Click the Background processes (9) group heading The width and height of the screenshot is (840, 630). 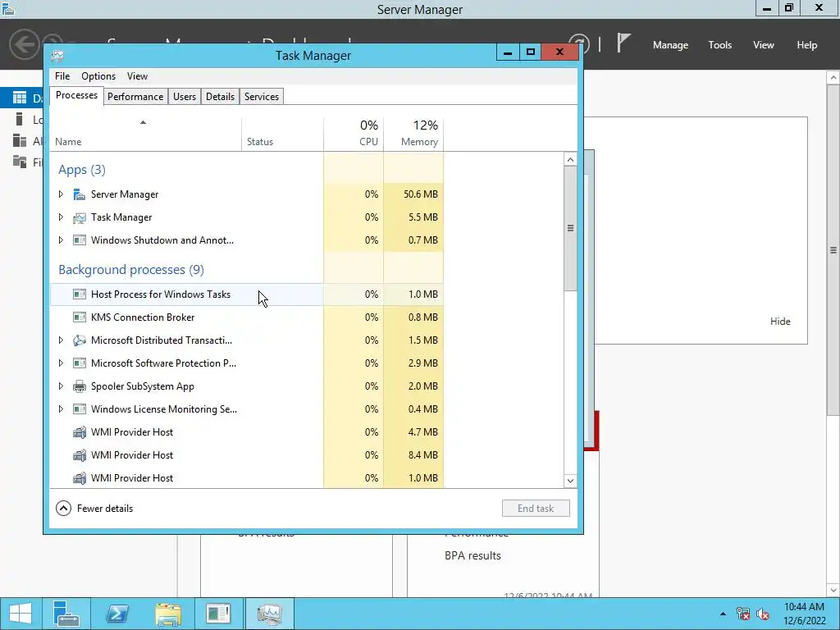[x=130, y=269]
